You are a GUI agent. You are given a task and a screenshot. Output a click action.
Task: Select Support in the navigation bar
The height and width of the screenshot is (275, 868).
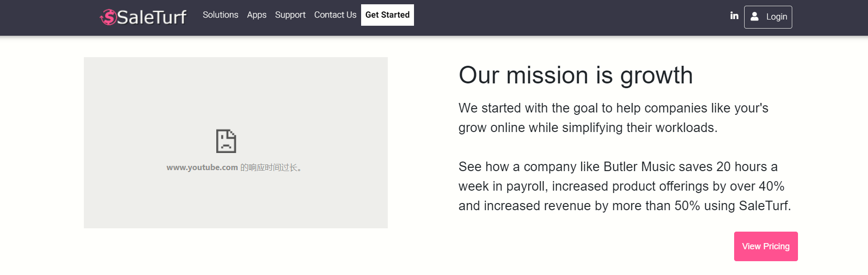click(x=290, y=15)
